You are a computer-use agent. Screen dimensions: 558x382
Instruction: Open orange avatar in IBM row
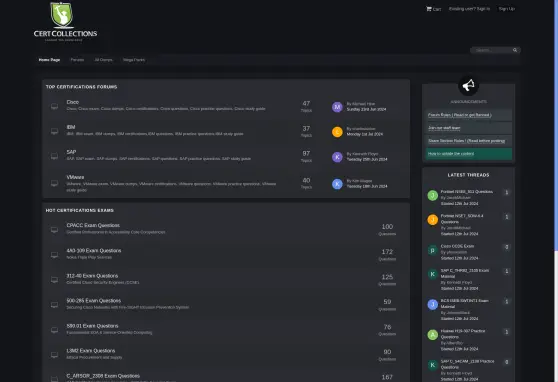coord(337,132)
